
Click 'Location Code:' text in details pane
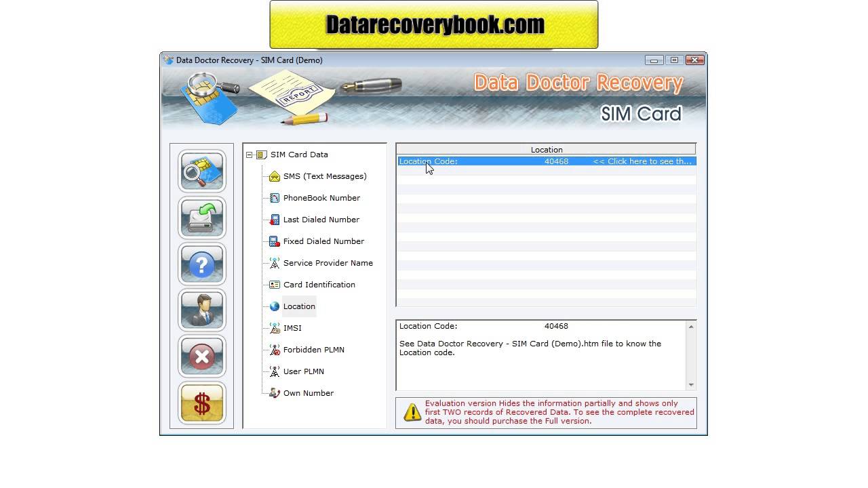429,326
